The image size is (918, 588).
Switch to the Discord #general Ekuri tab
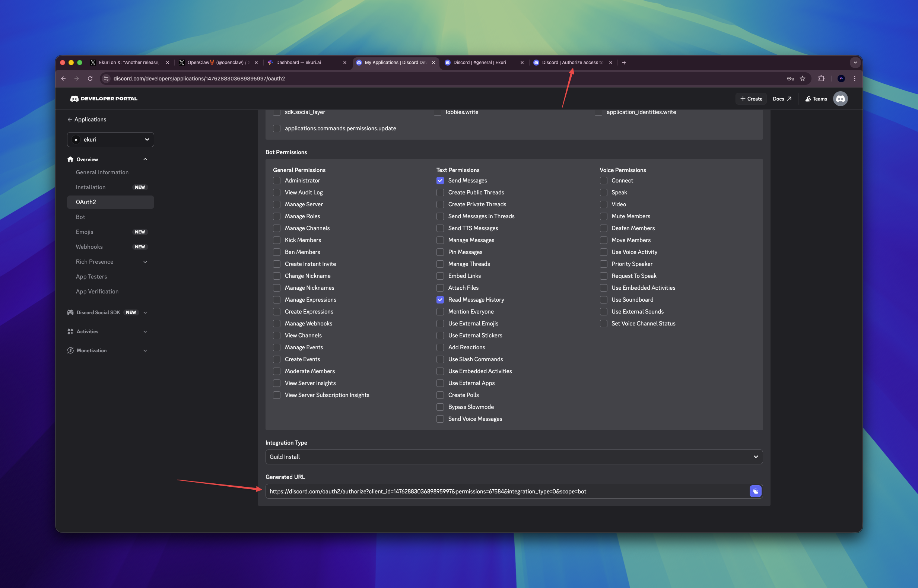(x=480, y=63)
